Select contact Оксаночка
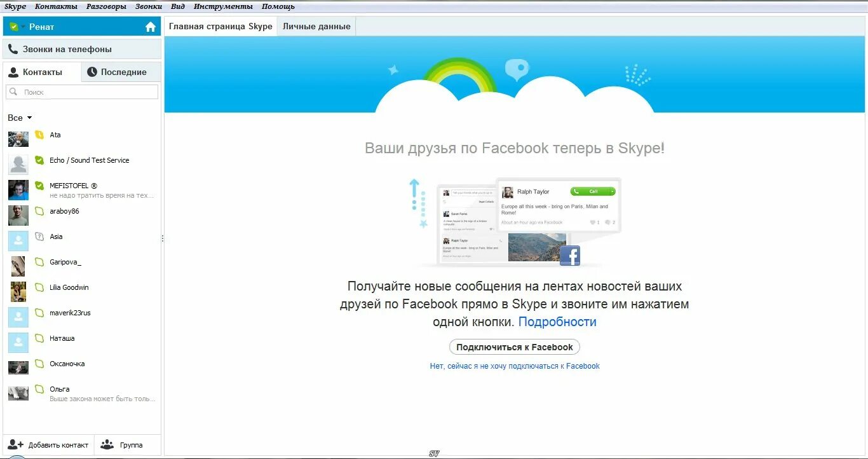Screen dimensions: 868x459 pos(82,368)
